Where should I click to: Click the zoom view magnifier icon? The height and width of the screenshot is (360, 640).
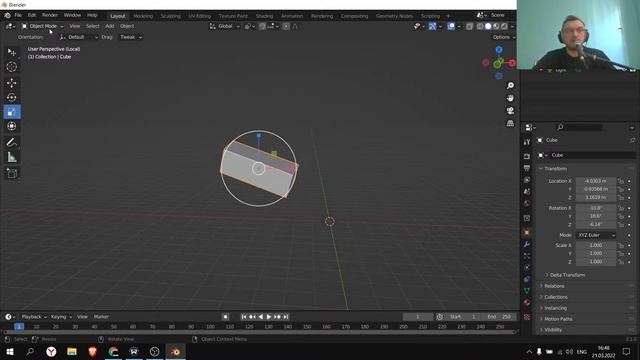(510, 85)
